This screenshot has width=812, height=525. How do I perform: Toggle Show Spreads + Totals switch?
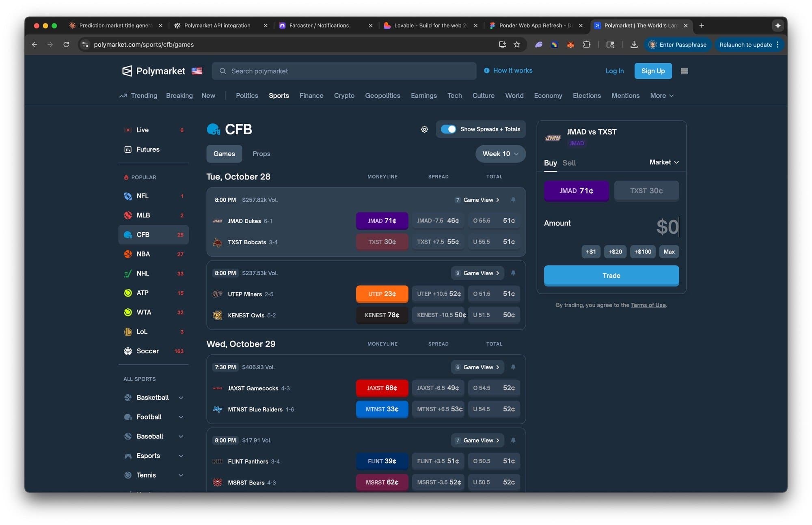(449, 129)
